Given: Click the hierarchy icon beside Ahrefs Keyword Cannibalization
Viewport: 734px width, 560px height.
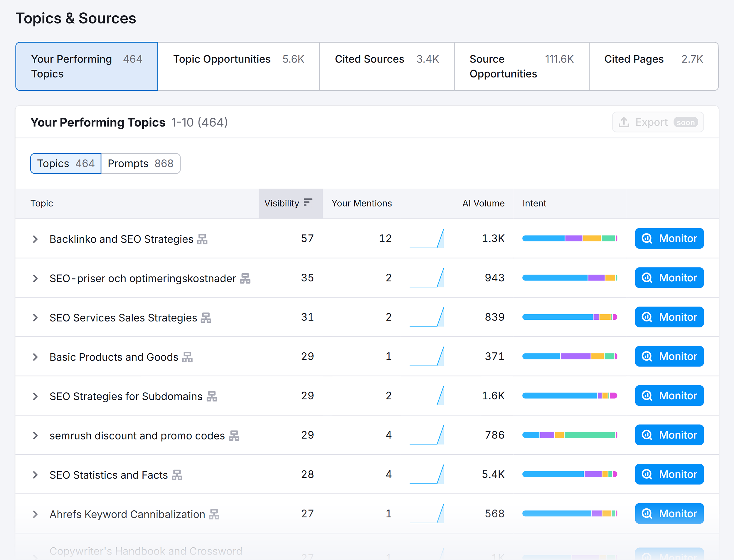Looking at the screenshot, I should point(215,514).
